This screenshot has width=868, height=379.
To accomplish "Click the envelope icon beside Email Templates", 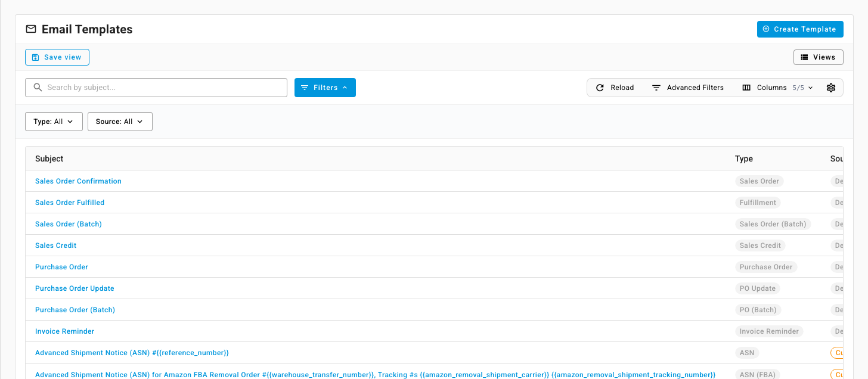I will (31, 29).
